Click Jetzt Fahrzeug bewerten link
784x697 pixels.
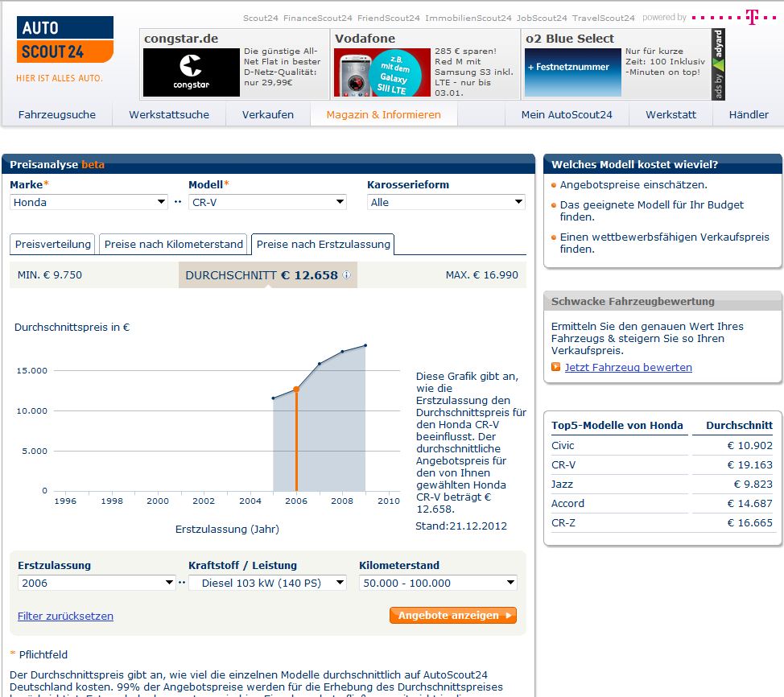coord(629,367)
